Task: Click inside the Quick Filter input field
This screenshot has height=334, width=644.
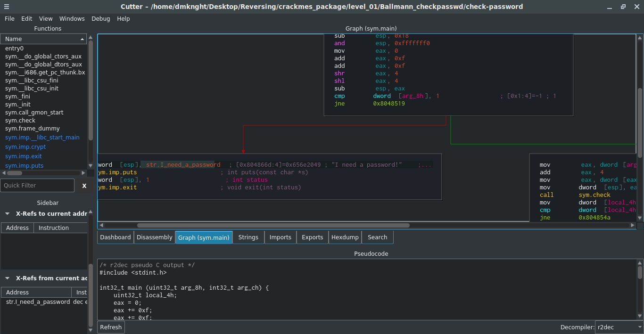Action: click(38, 185)
